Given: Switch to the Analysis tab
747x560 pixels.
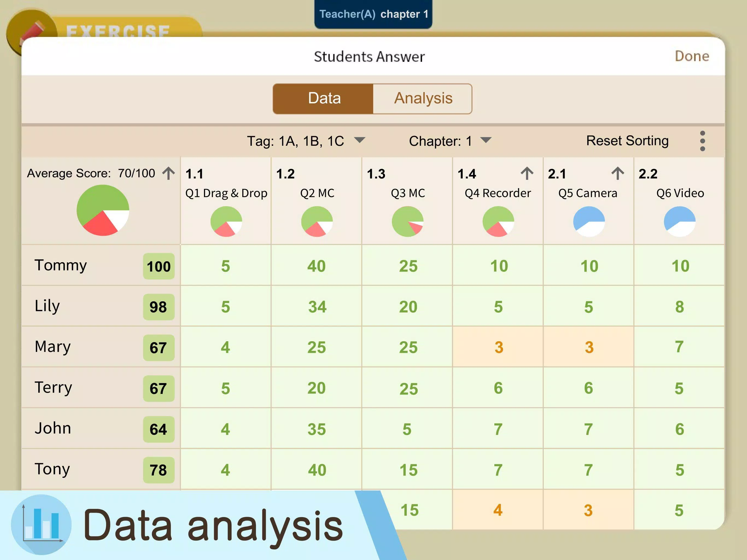Looking at the screenshot, I should [x=423, y=99].
